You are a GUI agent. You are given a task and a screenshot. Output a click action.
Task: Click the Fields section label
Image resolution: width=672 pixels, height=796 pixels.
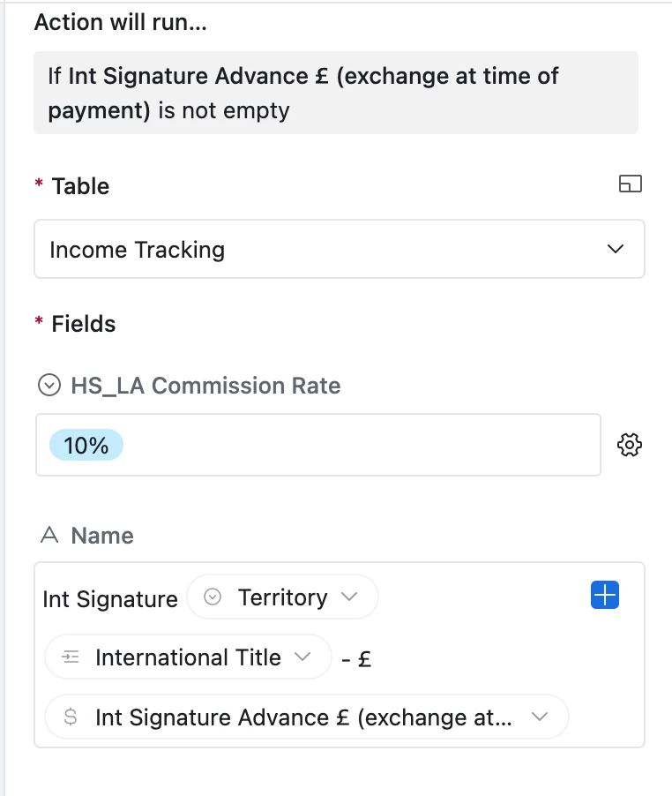pos(84,324)
